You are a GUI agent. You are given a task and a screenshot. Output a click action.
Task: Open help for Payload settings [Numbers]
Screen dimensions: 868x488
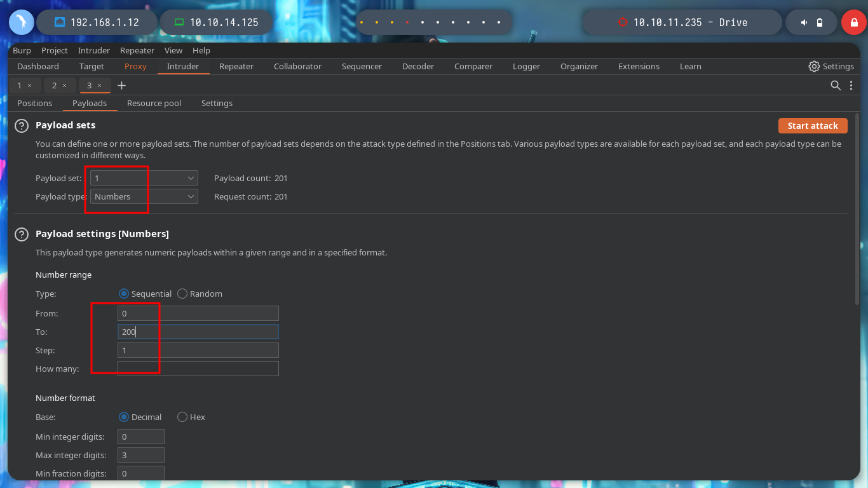[22, 234]
